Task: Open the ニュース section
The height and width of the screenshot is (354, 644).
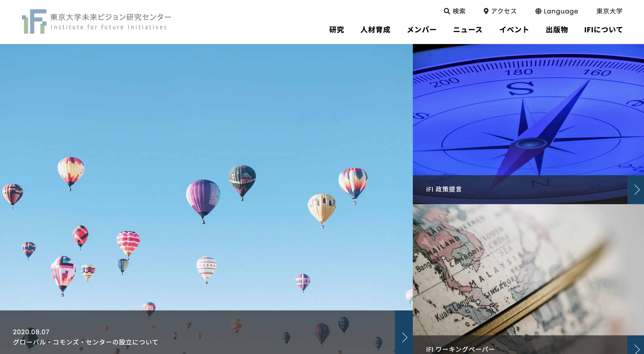Action: (468, 30)
